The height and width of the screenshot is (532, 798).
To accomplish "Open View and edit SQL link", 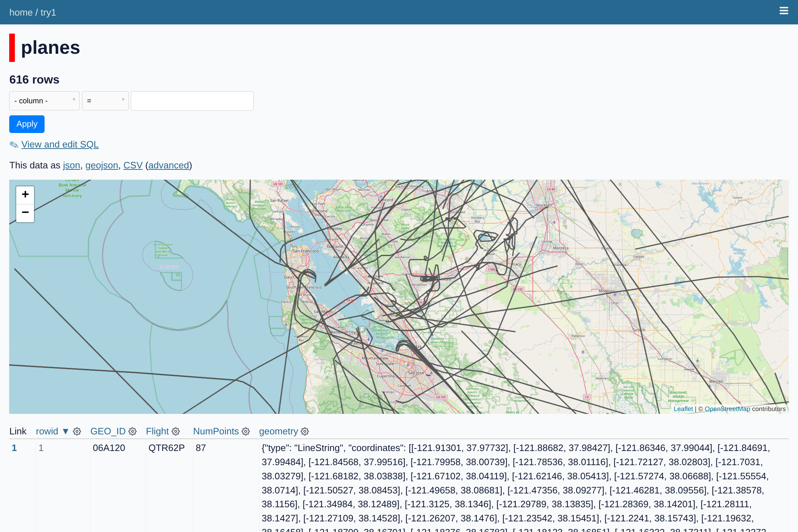I will (60, 145).
